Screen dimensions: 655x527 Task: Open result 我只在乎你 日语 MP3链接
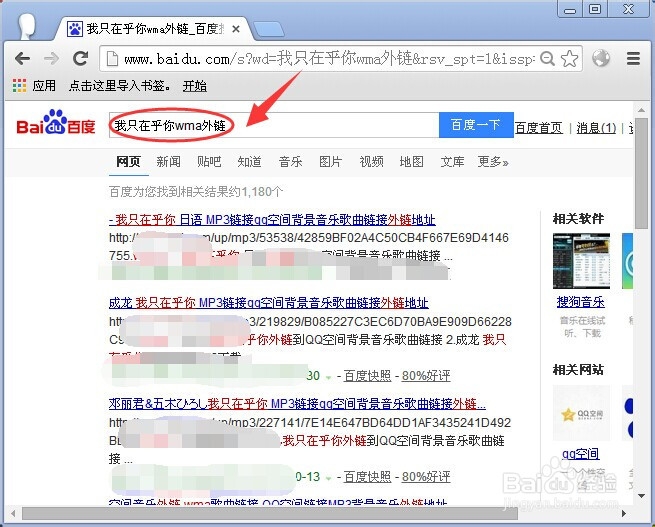(272, 220)
